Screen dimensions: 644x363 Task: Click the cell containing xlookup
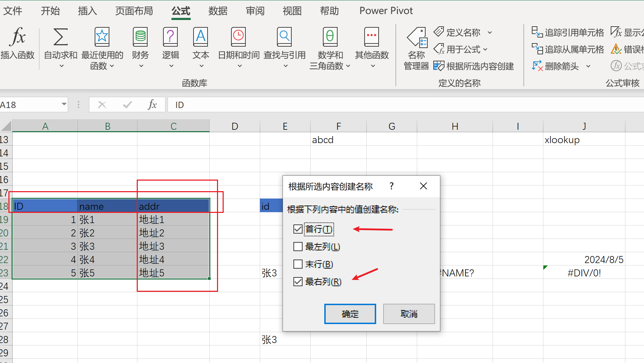point(584,140)
